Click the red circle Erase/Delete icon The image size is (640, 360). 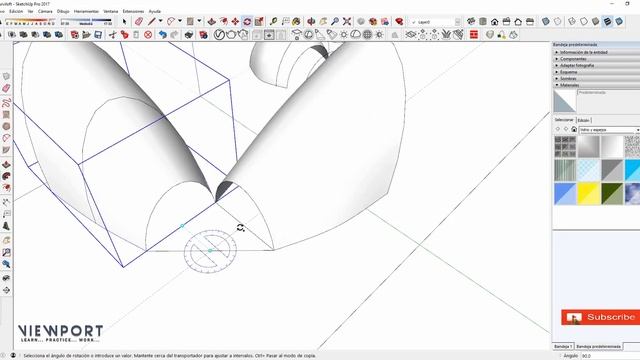coord(148,35)
